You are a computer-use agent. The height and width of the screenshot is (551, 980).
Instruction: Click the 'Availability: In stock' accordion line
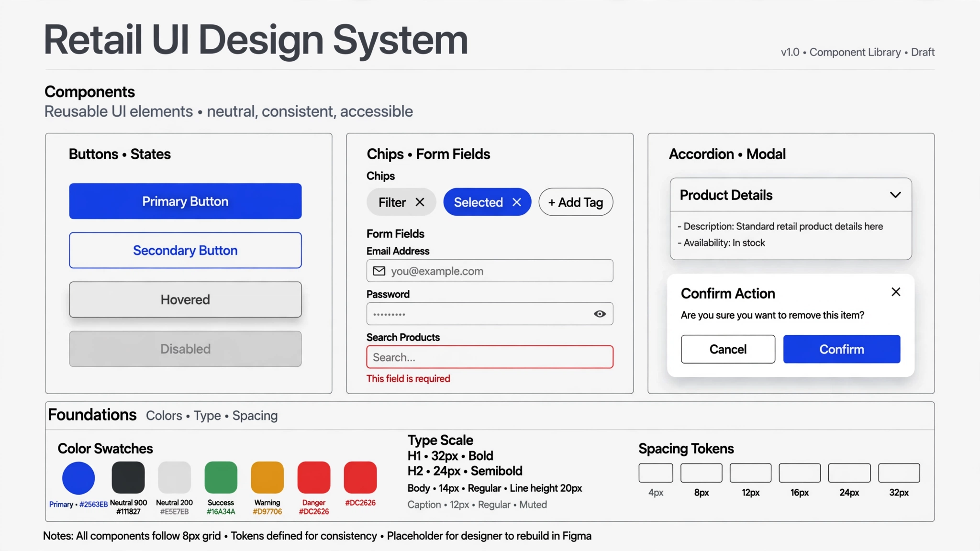pos(721,242)
